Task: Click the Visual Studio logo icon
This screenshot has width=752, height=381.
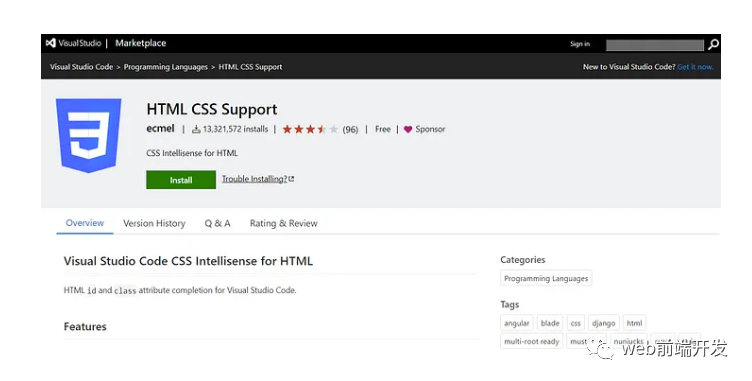Action: tap(50, 43)
